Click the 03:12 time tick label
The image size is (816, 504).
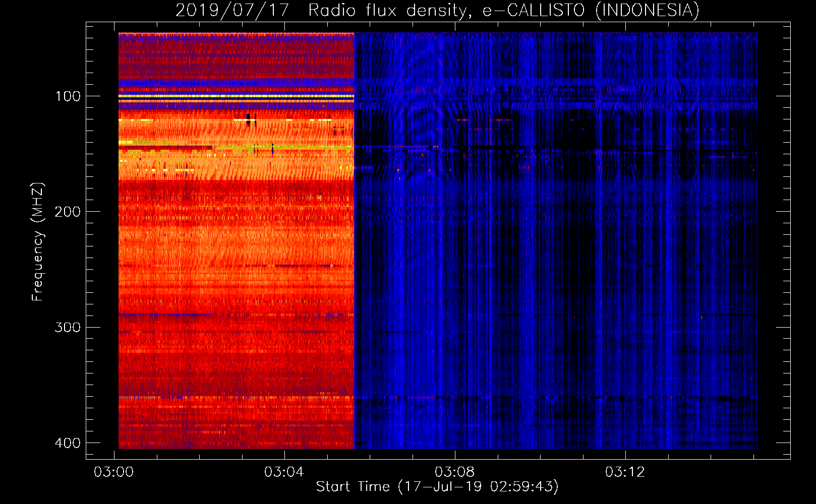[625, 472]
